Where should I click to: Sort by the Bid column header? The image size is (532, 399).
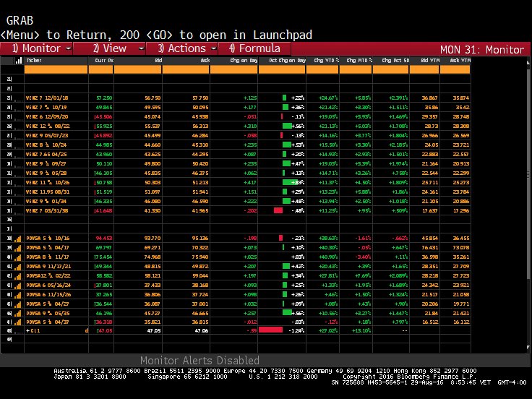[158, 61]
